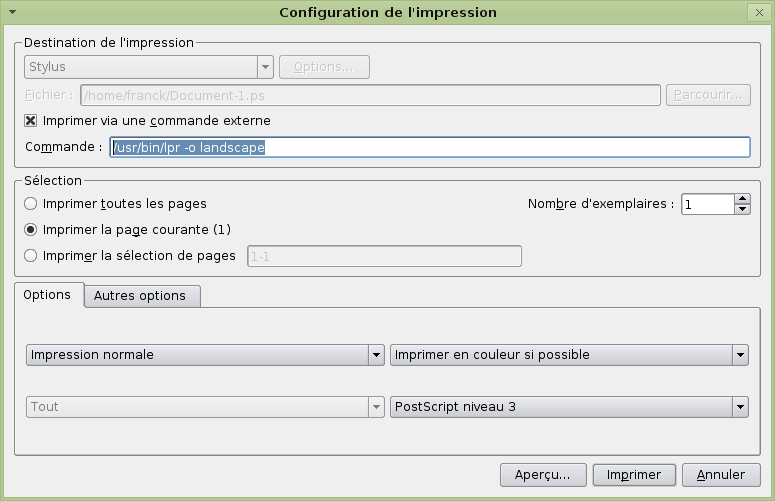Viewport: 775px width, 501px height.
Task: Toggle 'Imprimer via une commande externe' checkbox
Action: [31, 121]
